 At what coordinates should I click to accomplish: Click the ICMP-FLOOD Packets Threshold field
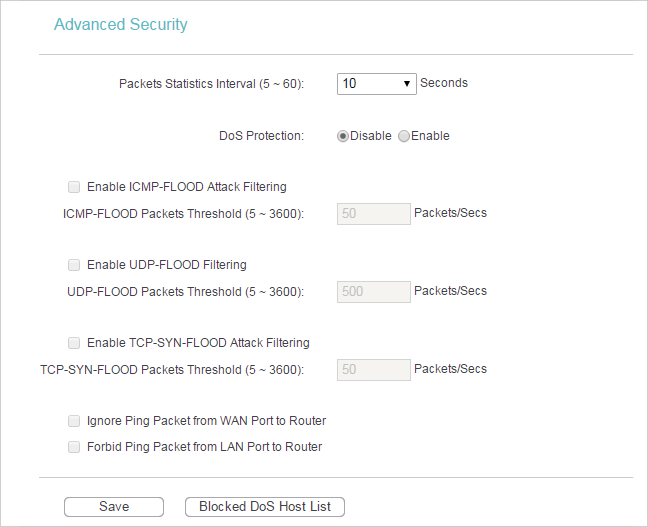click(374, 214)
